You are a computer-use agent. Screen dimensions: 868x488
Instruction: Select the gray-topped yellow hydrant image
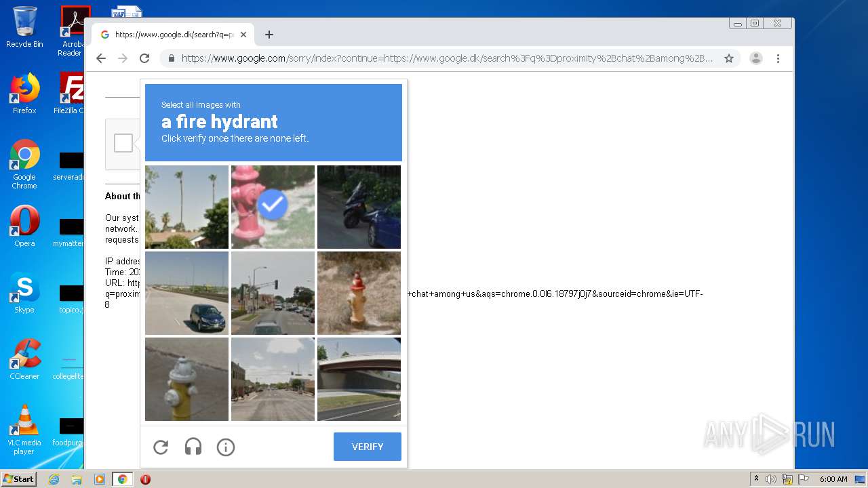186,379
